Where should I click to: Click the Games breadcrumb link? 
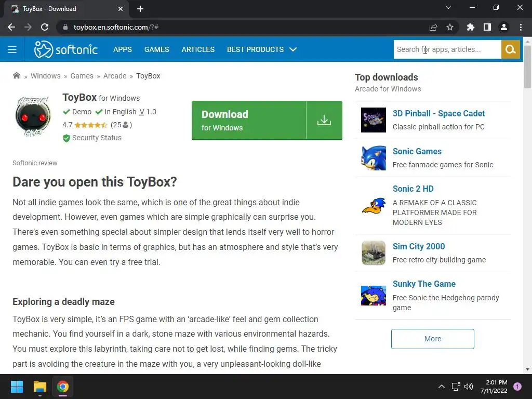(82, 76)
